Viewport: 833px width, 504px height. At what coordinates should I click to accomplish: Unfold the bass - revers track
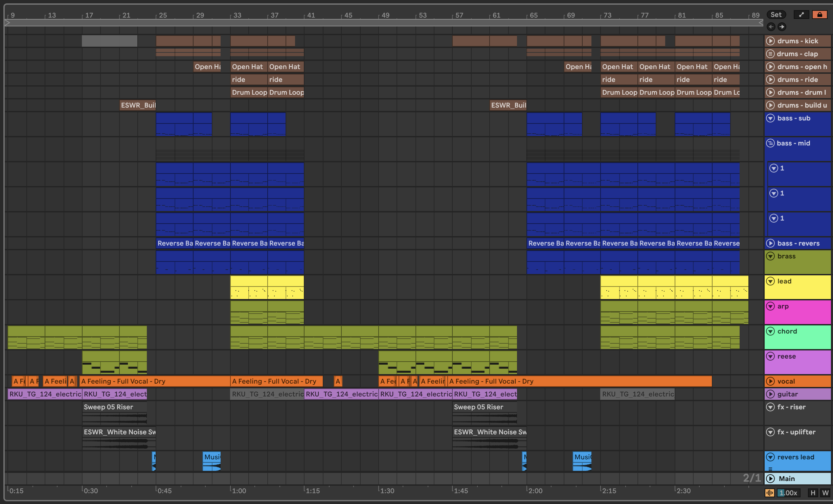point(770,243)
